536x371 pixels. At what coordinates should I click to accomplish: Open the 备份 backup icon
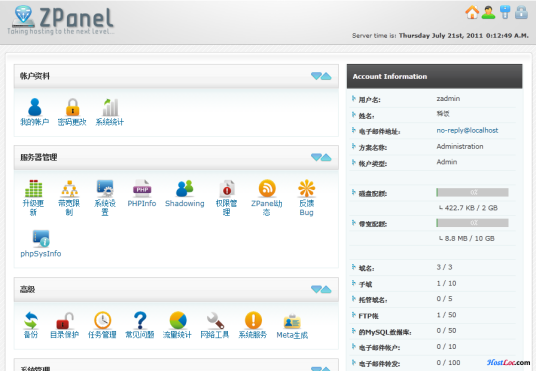coord(31,320)
